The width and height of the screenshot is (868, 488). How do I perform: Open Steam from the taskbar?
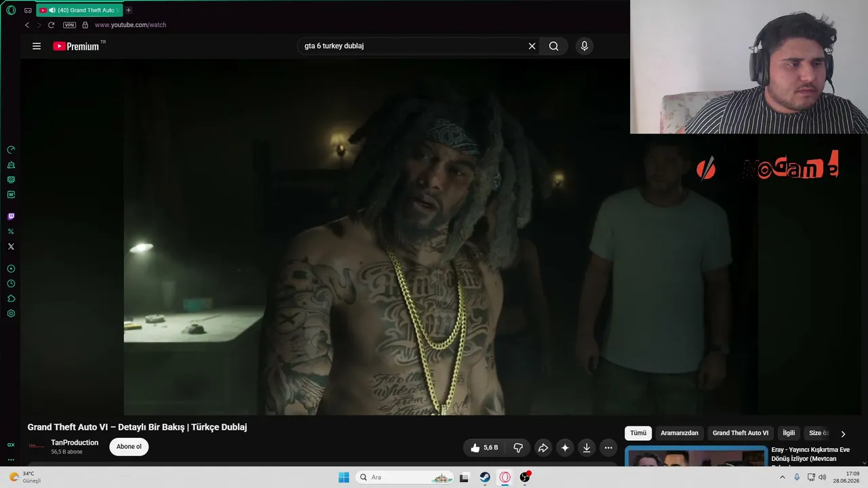pyautogui.click(x=485, y=477)
